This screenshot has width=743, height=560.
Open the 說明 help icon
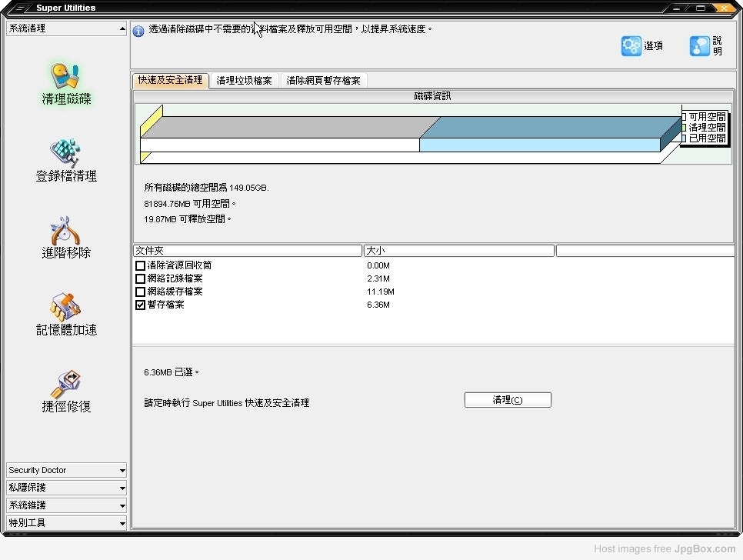699,46
